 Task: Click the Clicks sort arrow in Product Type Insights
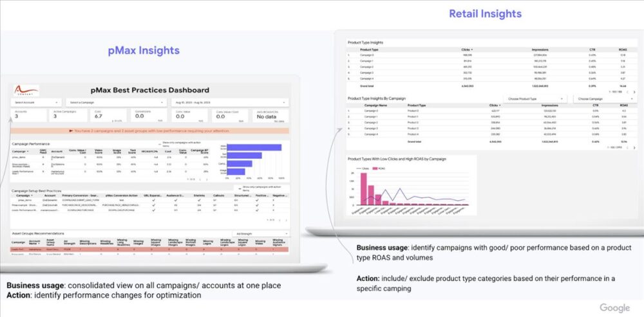tap(472, 50)
